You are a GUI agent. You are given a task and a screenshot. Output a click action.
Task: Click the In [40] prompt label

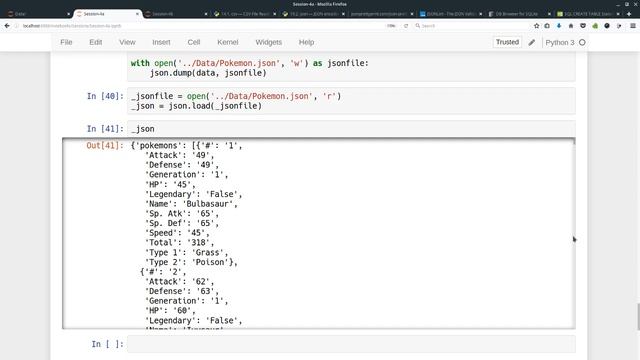click(x=105, y=96)
